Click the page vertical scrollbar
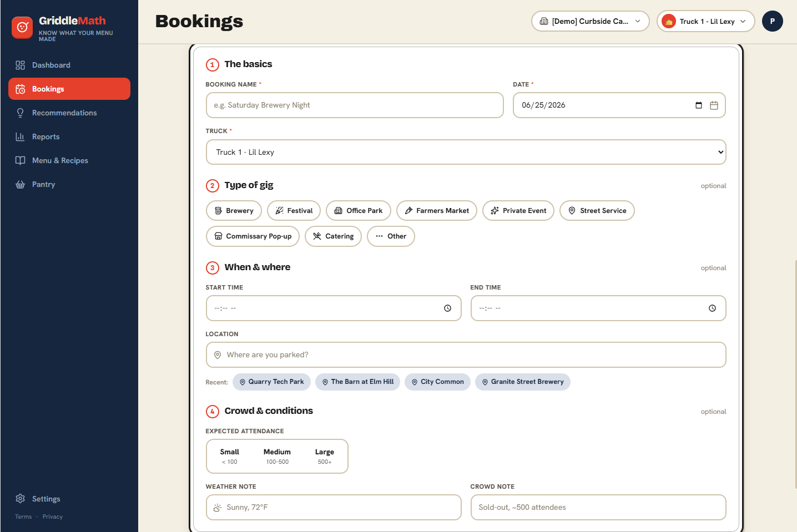The width and height of the screenshot is (797, 532). 795,373
